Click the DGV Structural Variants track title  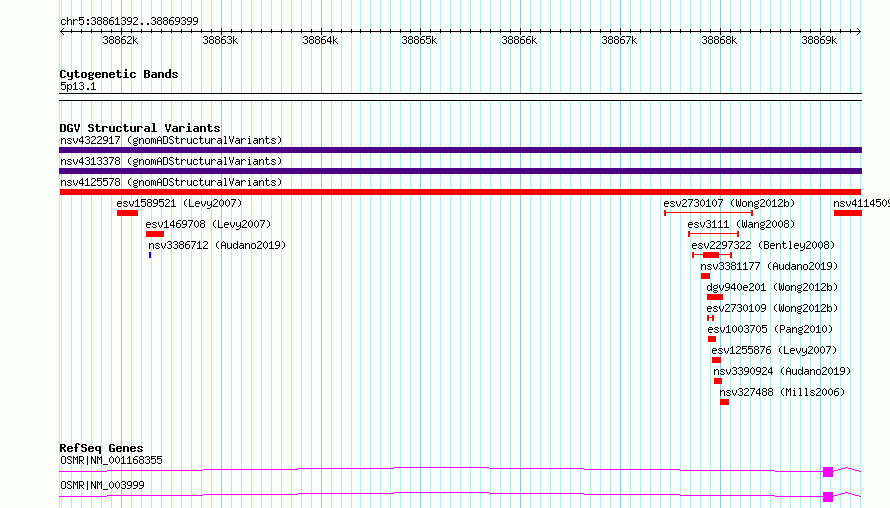click(140, 128)
